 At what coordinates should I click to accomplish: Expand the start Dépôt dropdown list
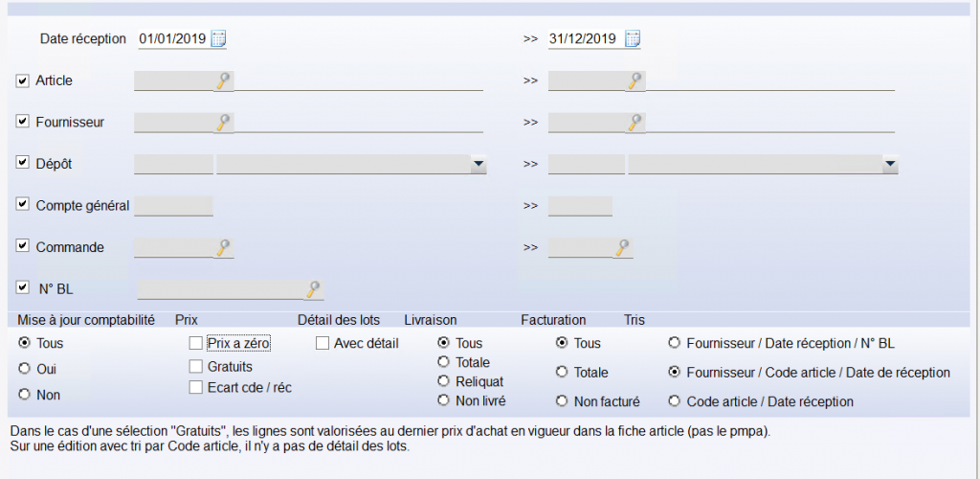479,165
